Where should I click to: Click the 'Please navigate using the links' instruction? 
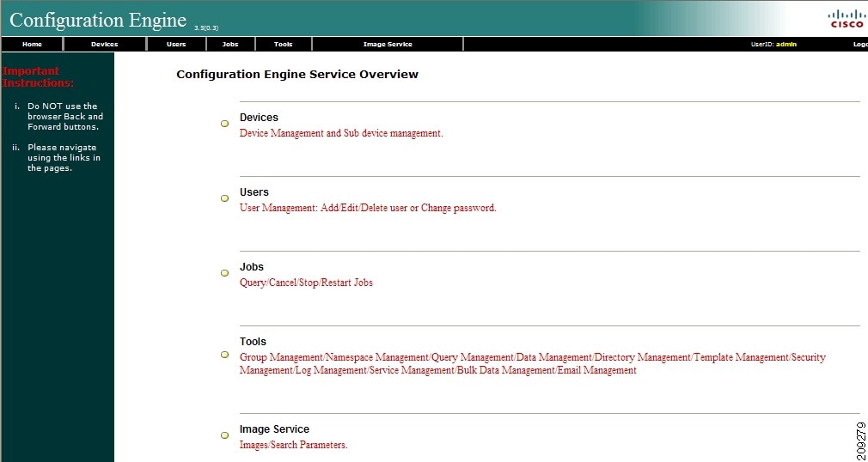(64, 158)
